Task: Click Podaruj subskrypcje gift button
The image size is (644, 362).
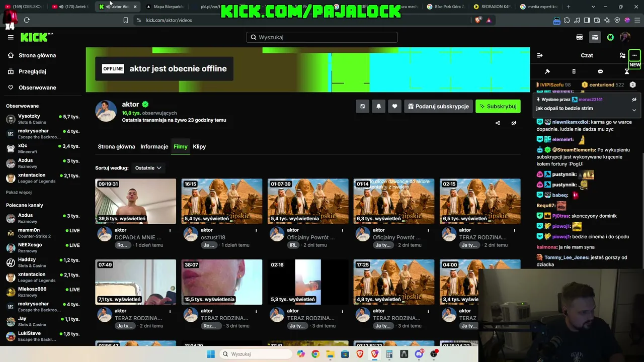Action: (x=438, y=106)
